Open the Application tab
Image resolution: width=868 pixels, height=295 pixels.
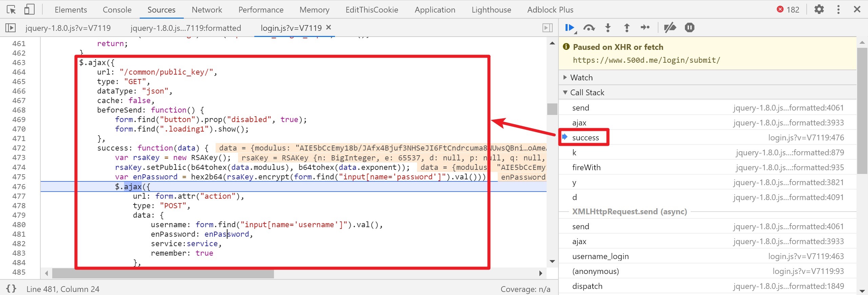(x=435, y=10)
